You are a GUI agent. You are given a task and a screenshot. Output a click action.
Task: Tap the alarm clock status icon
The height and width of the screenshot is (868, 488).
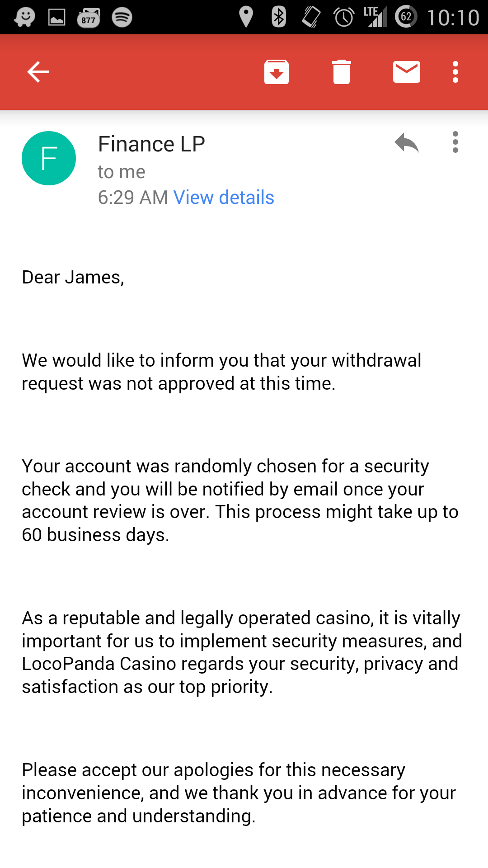(344, 17)
